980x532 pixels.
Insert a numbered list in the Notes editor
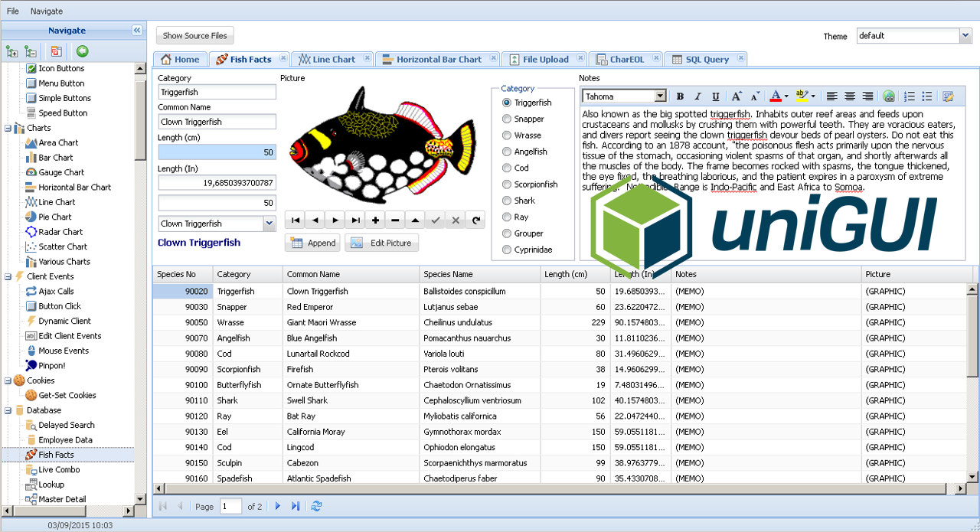(x=910, y=96)
